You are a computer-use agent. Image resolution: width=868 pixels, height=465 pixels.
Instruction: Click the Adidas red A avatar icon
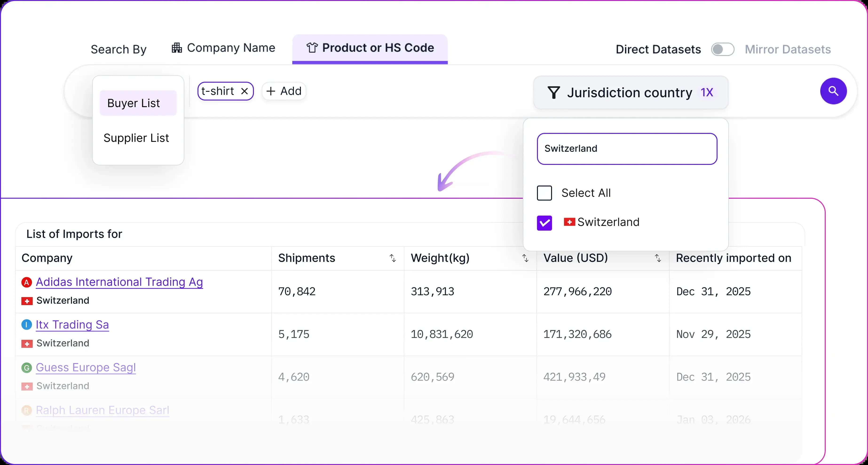pos(27,282)
